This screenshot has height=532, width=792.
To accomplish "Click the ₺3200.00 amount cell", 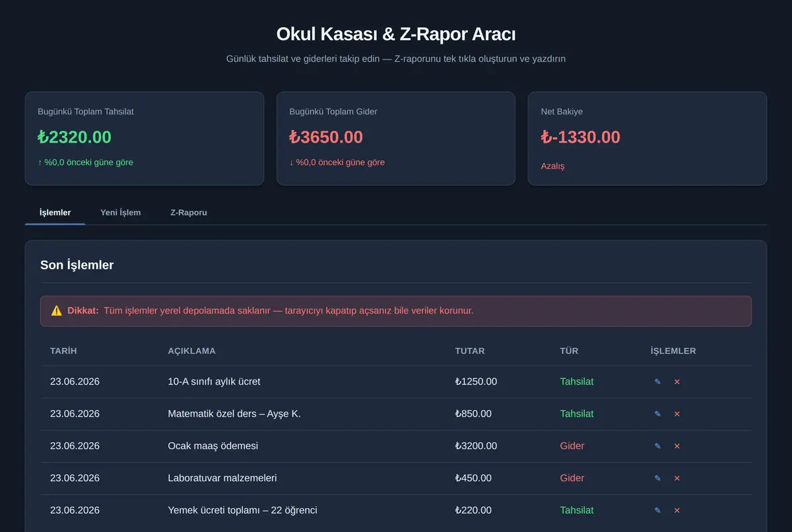I will coord(477,446).
